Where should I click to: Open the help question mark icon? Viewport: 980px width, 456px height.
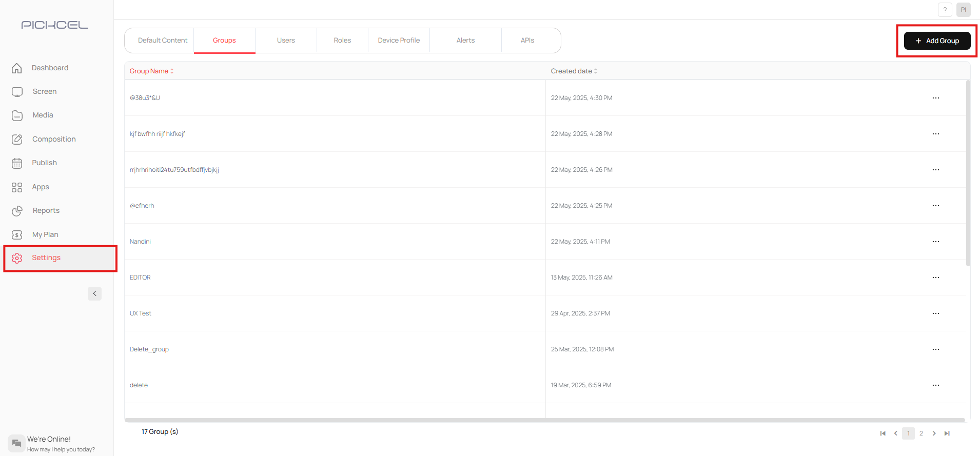click(945, 10)
